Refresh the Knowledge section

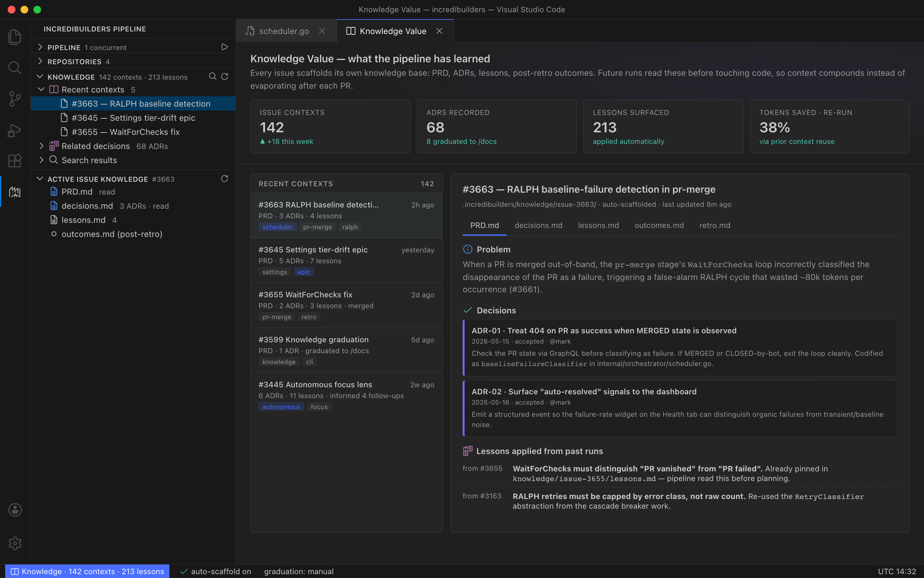click(x=225, y=76)
